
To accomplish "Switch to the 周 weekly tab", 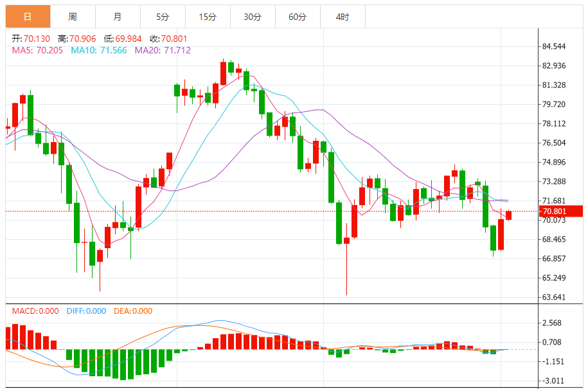I will pos(73,17).
